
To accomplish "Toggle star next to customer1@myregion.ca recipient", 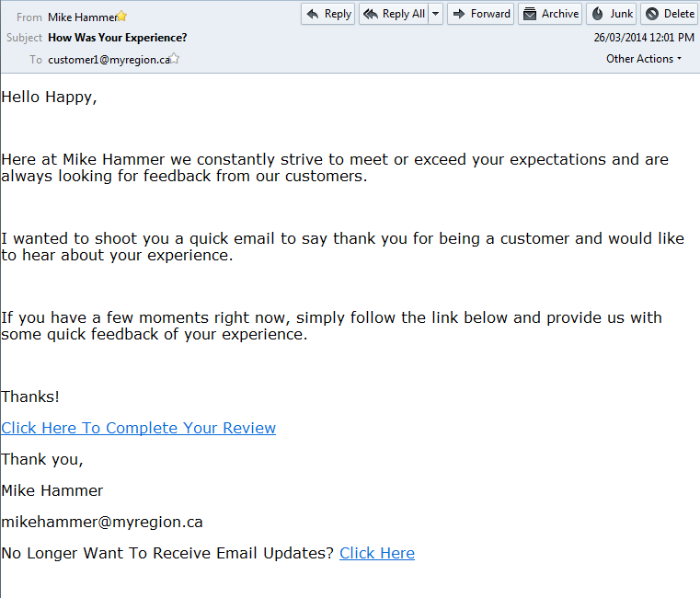I will point(175,59).
